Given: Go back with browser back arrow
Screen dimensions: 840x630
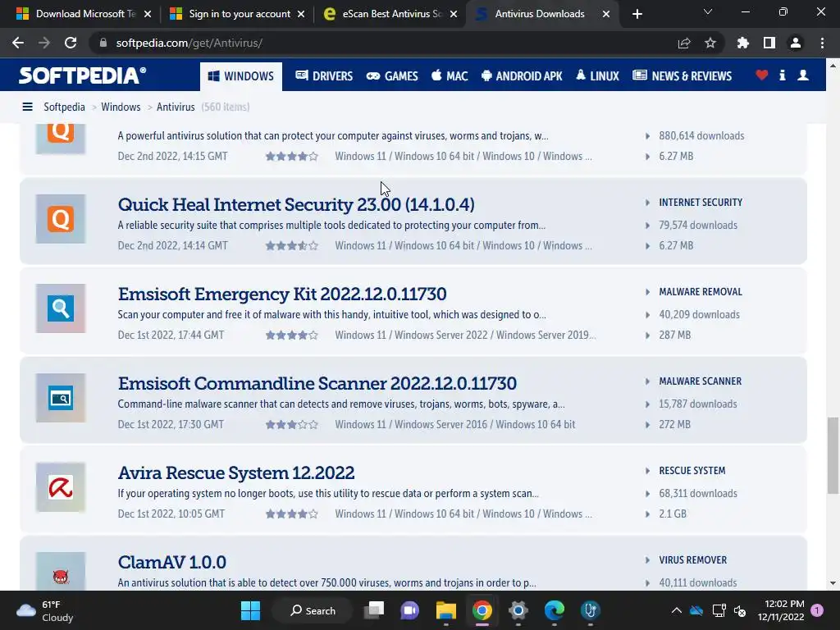Looking at the screenshot, I should point(18,43).
